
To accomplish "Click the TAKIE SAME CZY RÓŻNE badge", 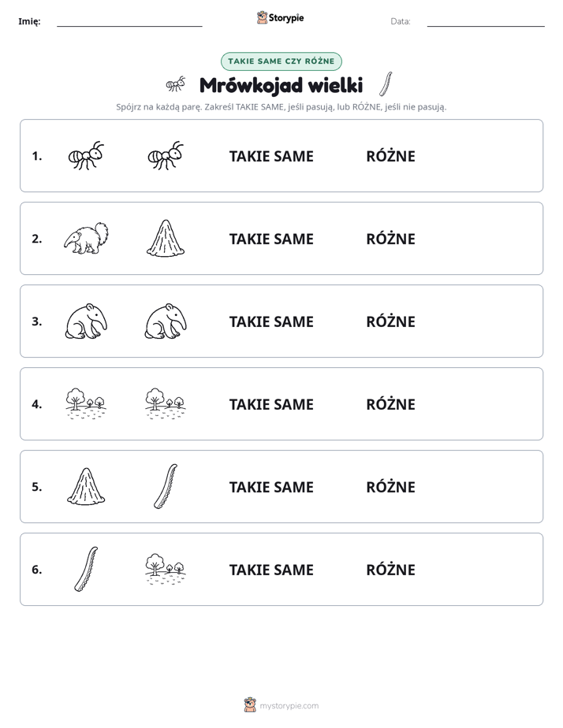I will pos(281,61).
